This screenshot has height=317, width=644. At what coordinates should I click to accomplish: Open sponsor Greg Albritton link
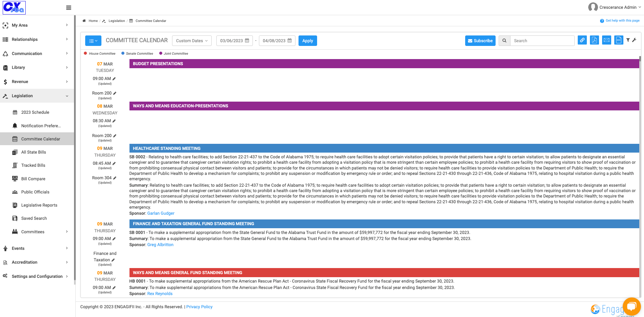[x=160, y=245]
